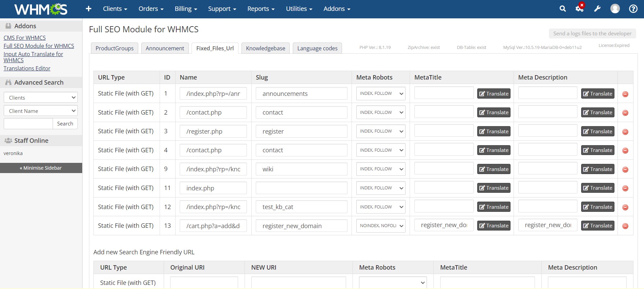644x289 pixels.
Task: Translate MetaTitle for announcements row
Action: click(x=494, y=93)
